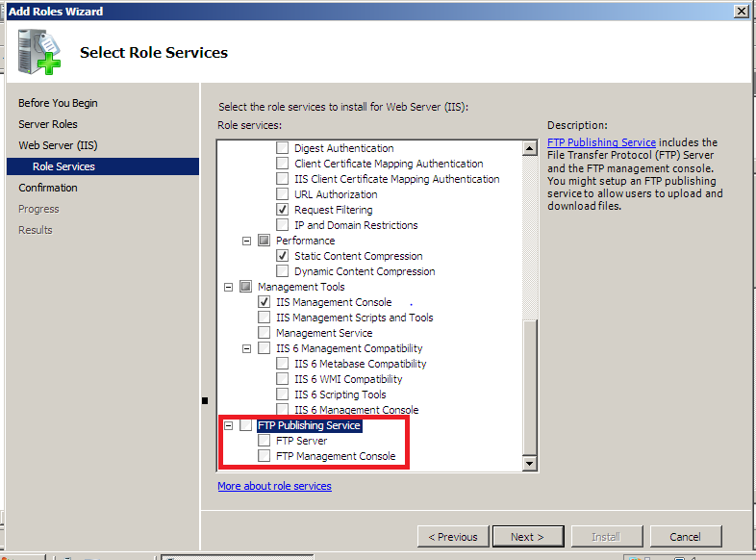Screen dimensions: 756x560
Task: Open More about role services link
Action: [x=274, y=486]
